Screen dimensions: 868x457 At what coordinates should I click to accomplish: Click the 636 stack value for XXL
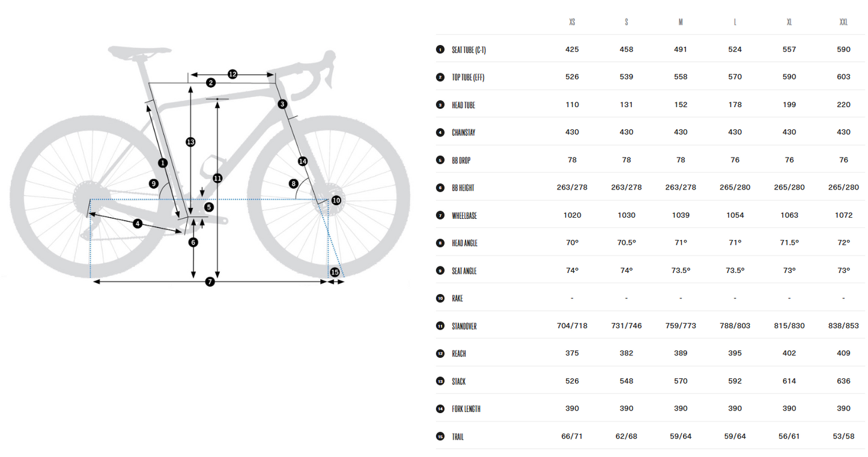click(x=843, y=381)
